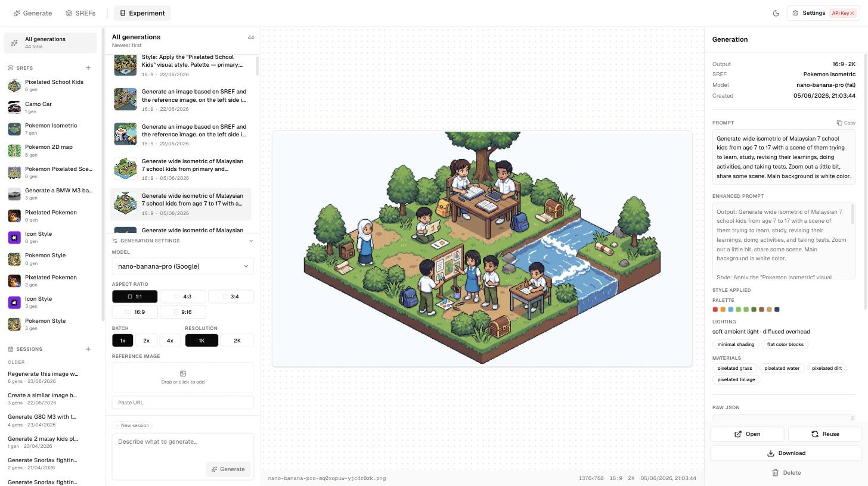Image resolution: width=868 pixels, height=486 pixels.
Task: Open the Experiment tab
Action: tap(142, 13)
